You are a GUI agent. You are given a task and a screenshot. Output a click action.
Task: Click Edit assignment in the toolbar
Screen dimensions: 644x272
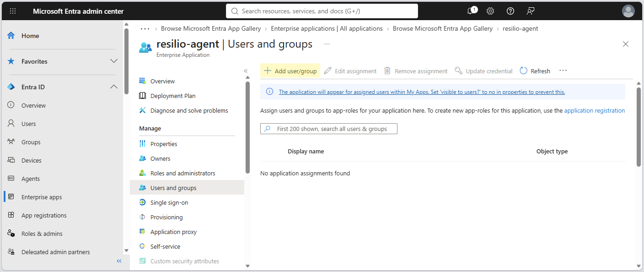coord(350,71)
